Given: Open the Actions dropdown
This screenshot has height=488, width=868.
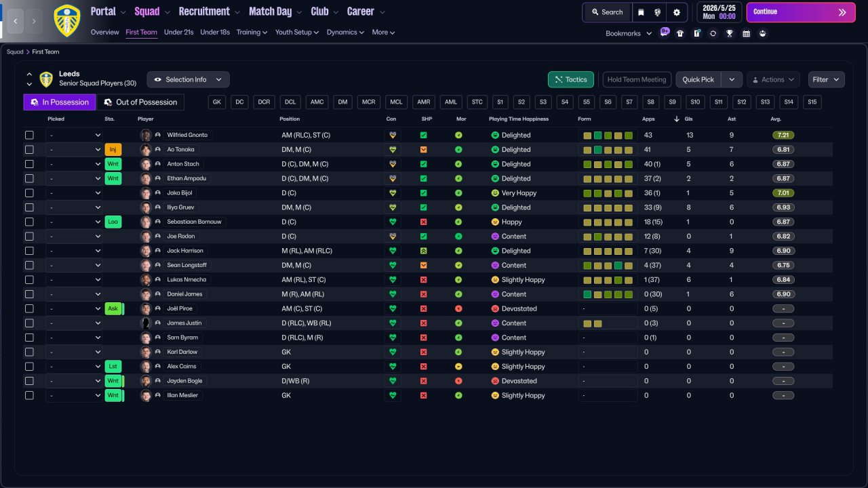Looking at the screenshot, I should pyautogui.click(x=773, y=79).
